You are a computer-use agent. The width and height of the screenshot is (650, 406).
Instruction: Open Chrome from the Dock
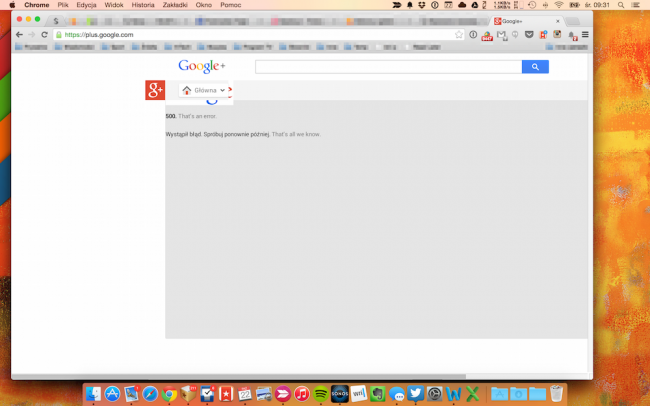tap(169, 394)
